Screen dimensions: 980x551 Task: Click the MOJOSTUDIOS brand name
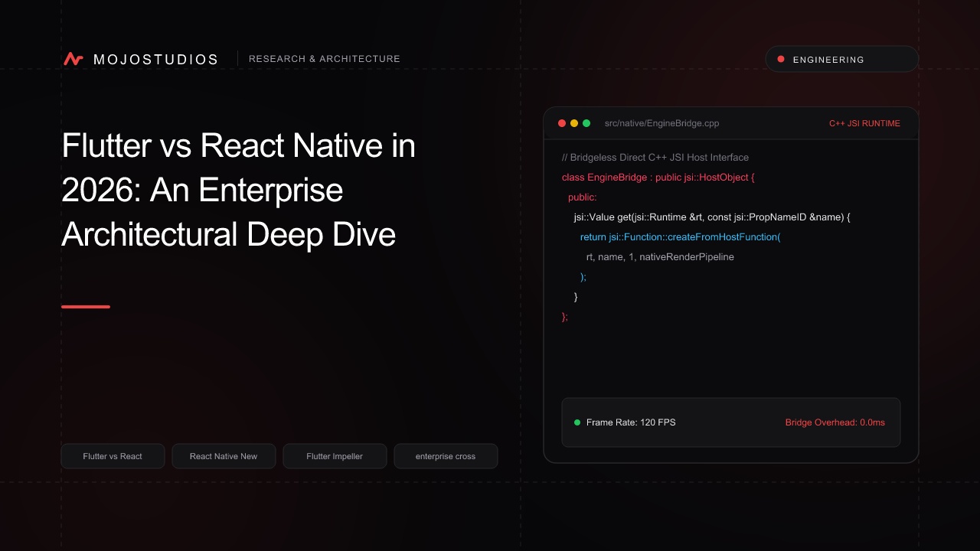155,60
